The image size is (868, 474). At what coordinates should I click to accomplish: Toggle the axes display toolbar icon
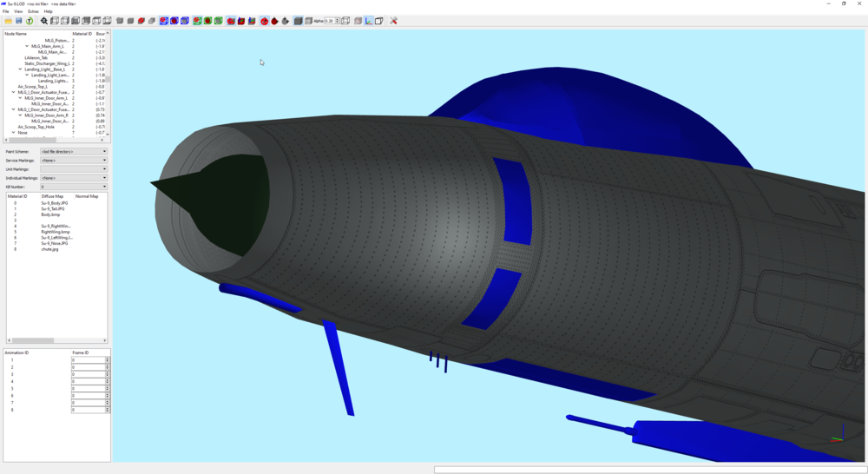pyautogui.click(x=369, y=21)
